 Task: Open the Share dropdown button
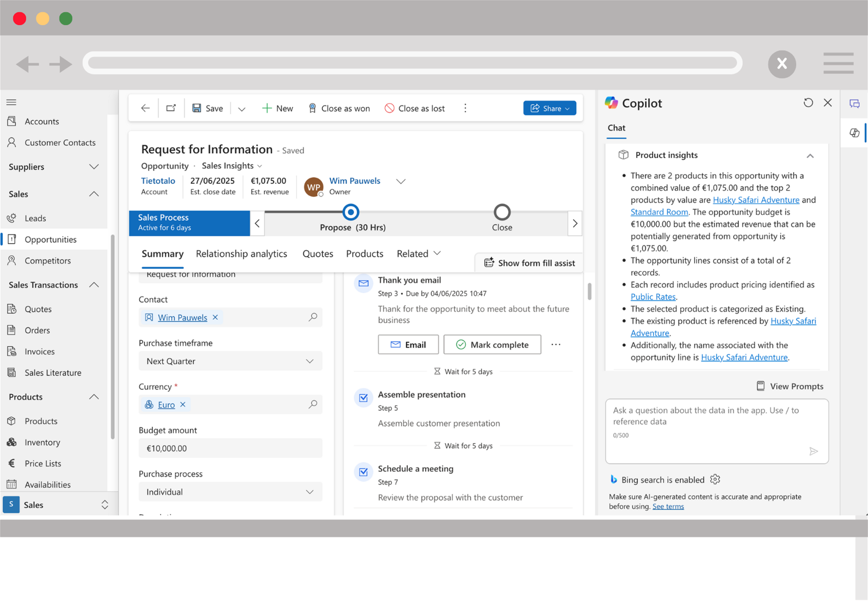pyautogui.click(x=549, y=108)
